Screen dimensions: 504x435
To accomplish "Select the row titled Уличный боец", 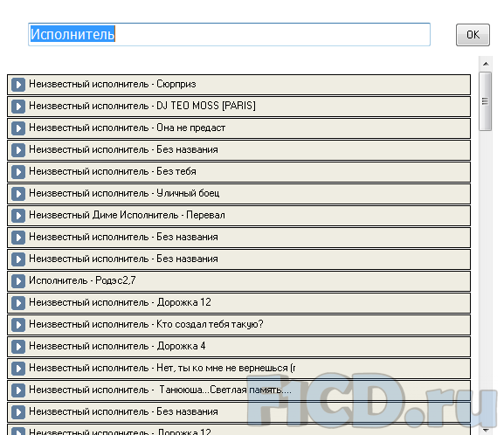I will pyautogui.click(x=238, y=194).
